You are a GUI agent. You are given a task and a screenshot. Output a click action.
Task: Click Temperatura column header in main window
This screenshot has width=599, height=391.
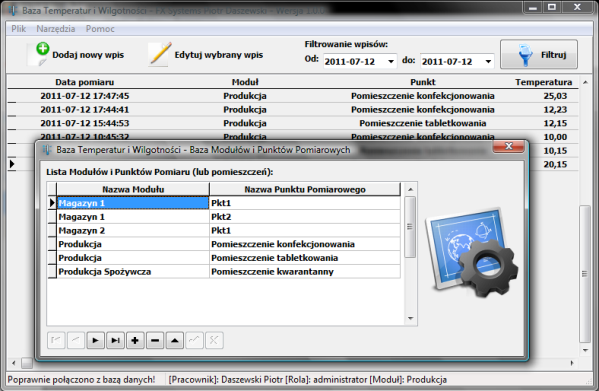(544, 82)
